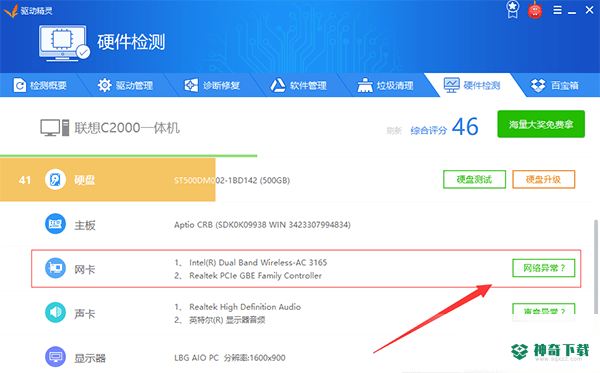Click the sound card speaker icon
600x373 pixels.
tap(55, 313)
